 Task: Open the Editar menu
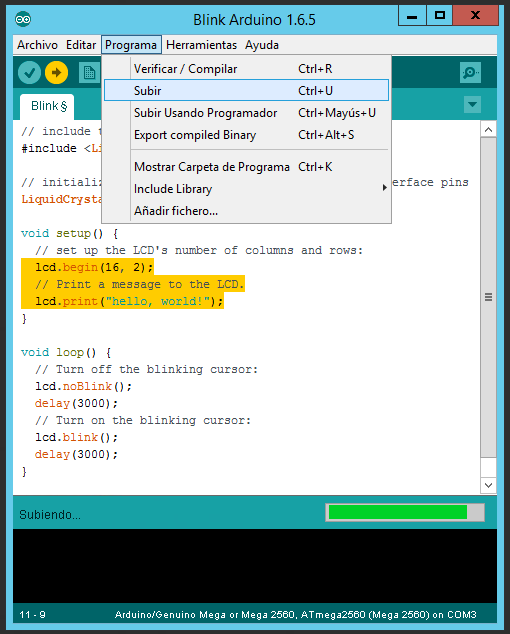pos(81,45)
